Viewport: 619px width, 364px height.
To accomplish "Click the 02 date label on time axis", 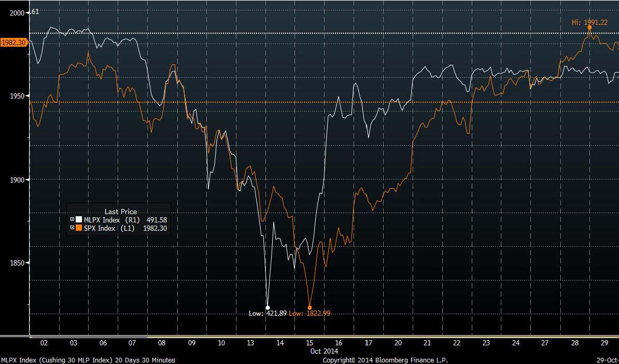I will [44, 343].
